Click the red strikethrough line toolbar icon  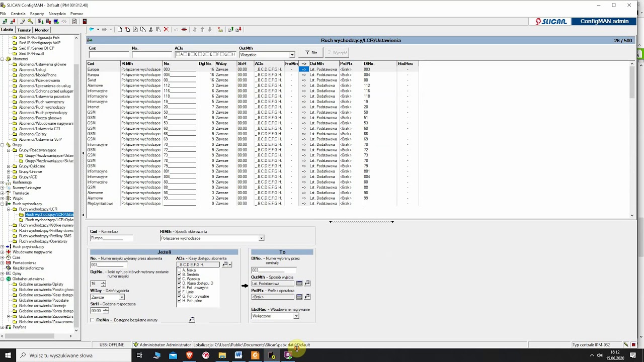pyautogui.click(x=184, y=30)
